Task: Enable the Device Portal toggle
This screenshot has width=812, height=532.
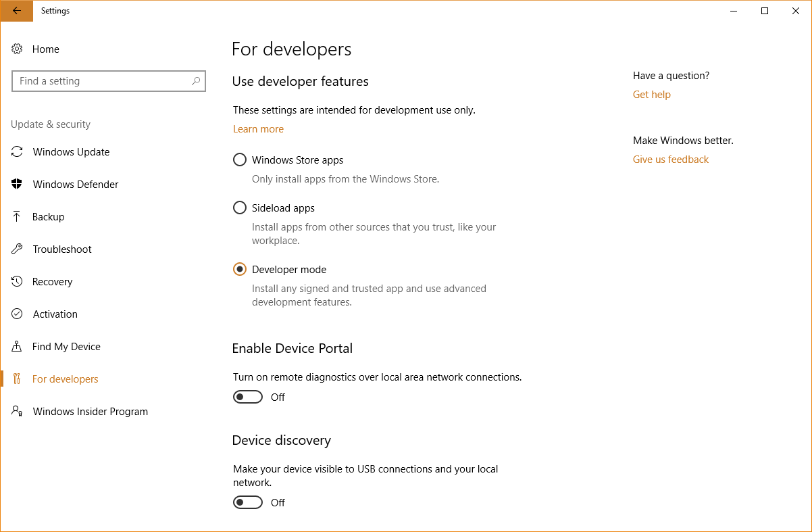Action: [248, 397]
